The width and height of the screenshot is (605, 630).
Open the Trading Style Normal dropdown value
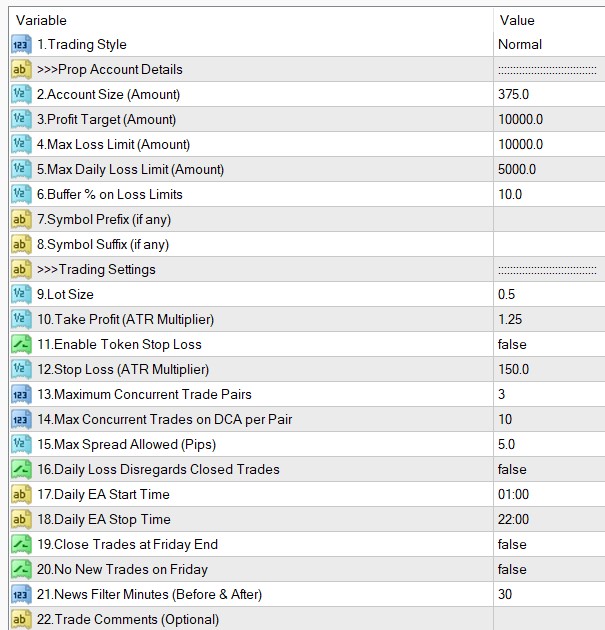[x=547, y=44]
